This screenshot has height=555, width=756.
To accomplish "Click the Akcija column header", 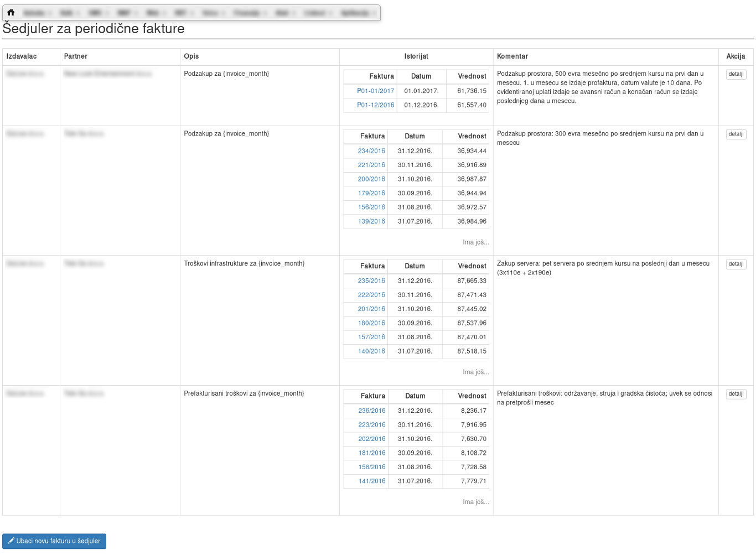I will (x=736, y=56).
